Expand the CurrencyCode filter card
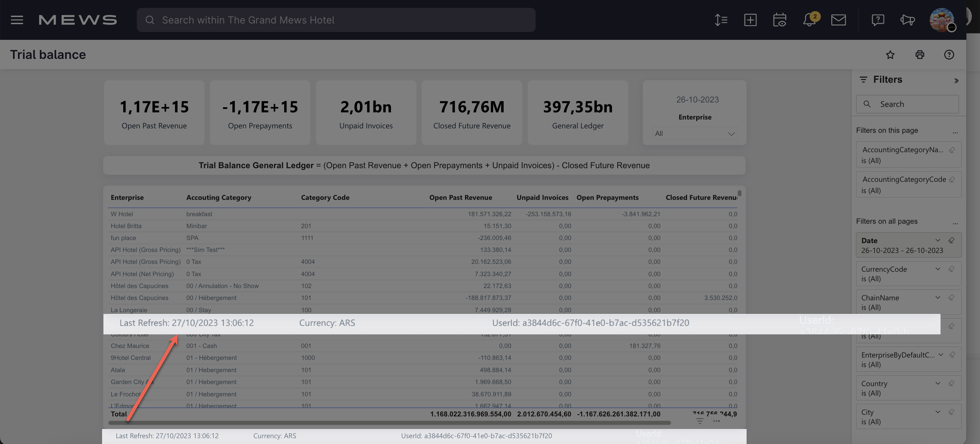Image resolution: width=980 pixels, height=444 pixels. [x=937, y=269]
